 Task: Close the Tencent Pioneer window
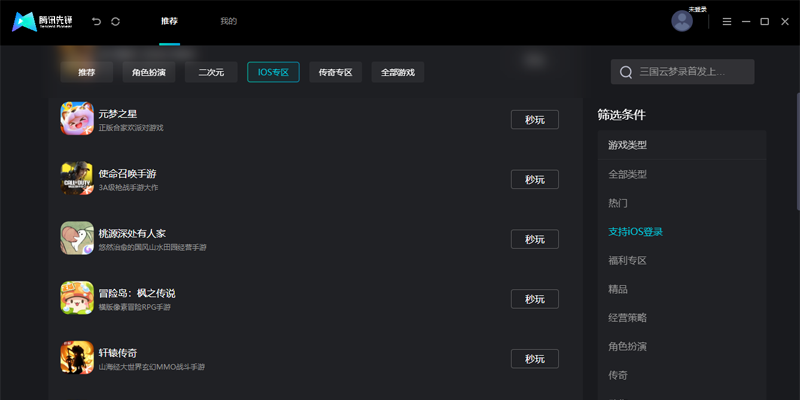point(785,21)
